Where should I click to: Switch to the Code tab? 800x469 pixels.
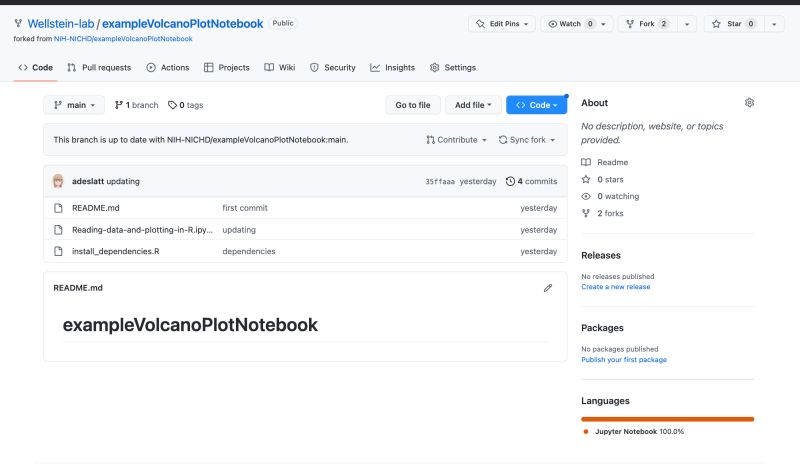coord(36,67)
